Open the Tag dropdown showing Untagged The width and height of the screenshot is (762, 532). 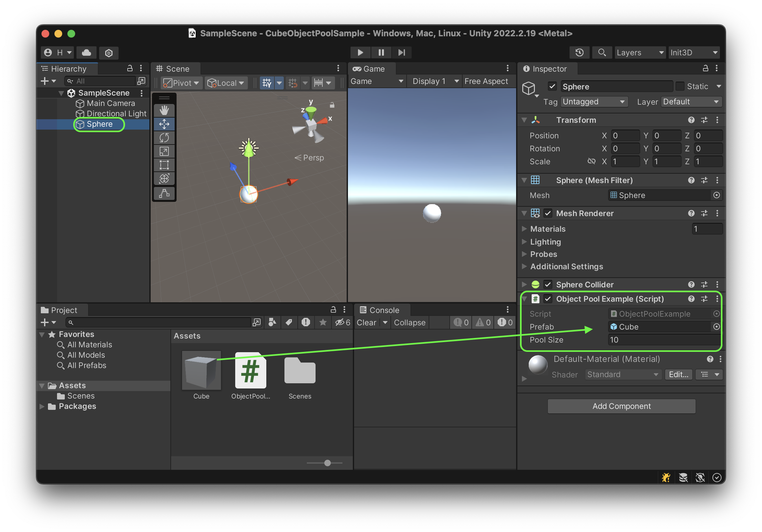coord(594,102)
